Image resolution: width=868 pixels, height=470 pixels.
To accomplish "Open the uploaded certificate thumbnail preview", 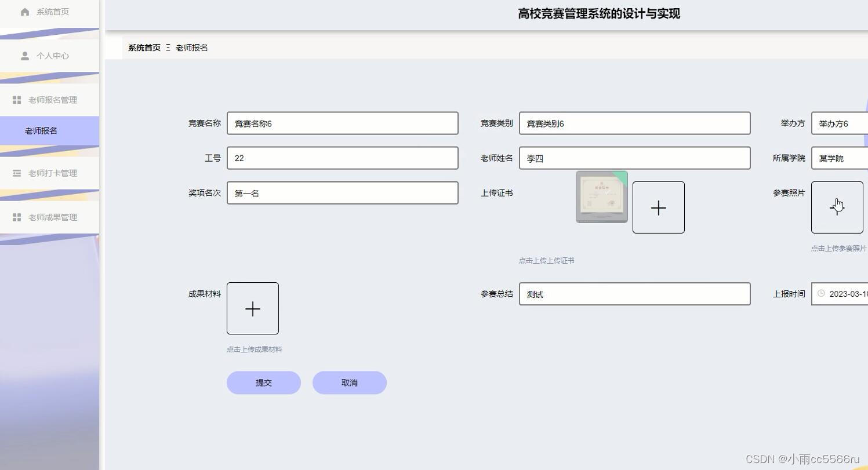I will [x=601, y=197].
